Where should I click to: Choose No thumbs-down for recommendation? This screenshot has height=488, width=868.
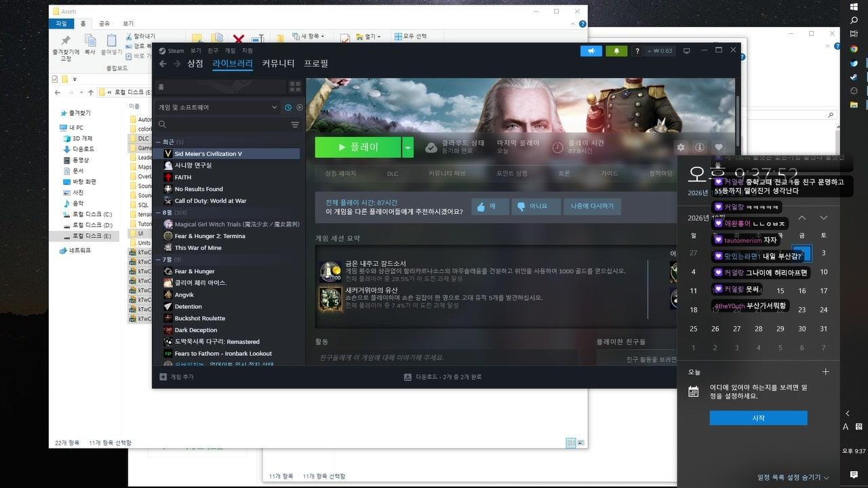tap(536, 206)
